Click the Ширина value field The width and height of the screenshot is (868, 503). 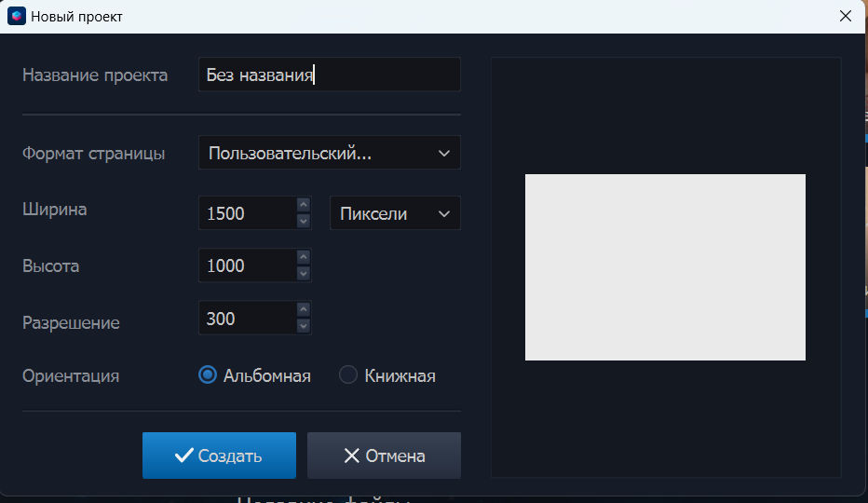pyautogui.click(x=248, y=212)
